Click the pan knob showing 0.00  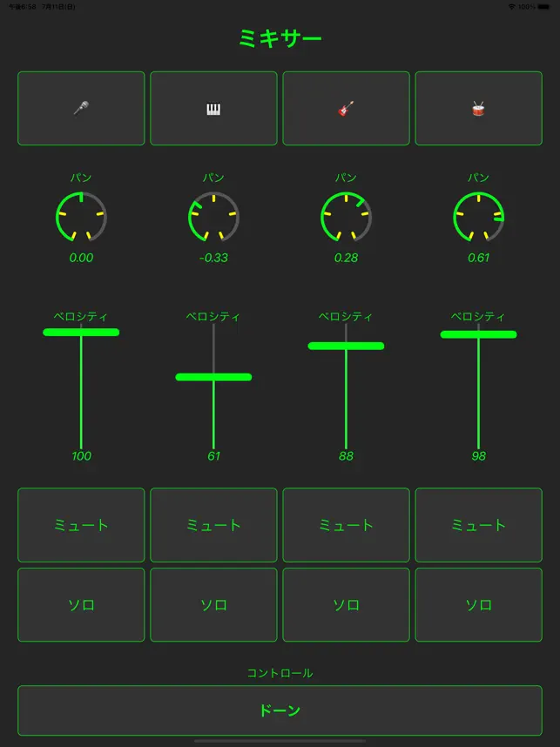click(81, 218)
